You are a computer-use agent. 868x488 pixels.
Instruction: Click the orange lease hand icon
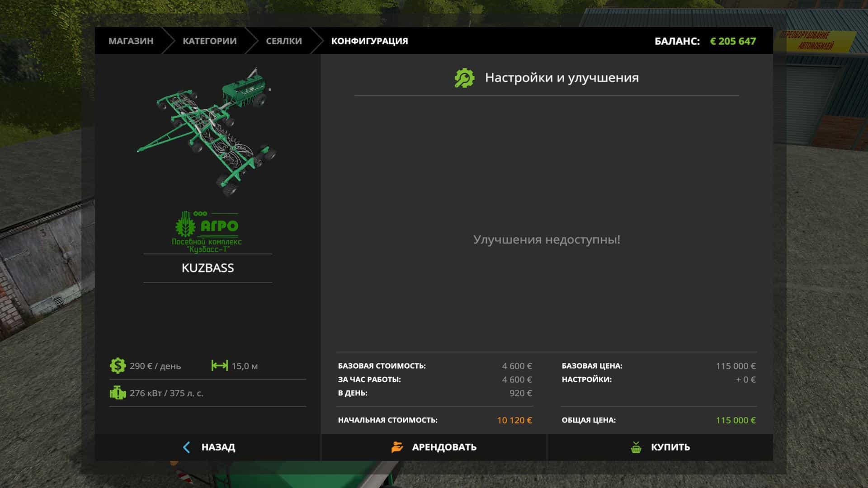click(397, 447)
